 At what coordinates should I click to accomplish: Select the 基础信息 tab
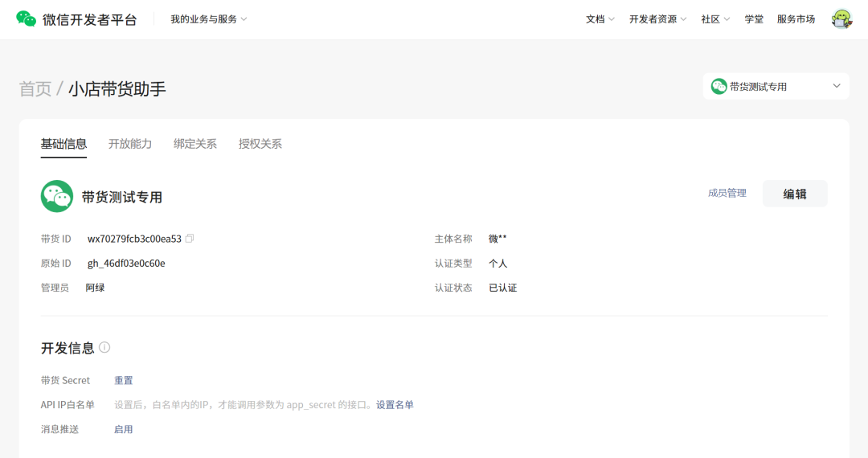63,145
